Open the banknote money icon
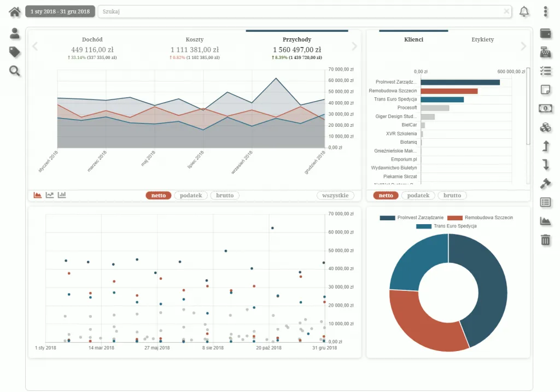 [545, 108]
